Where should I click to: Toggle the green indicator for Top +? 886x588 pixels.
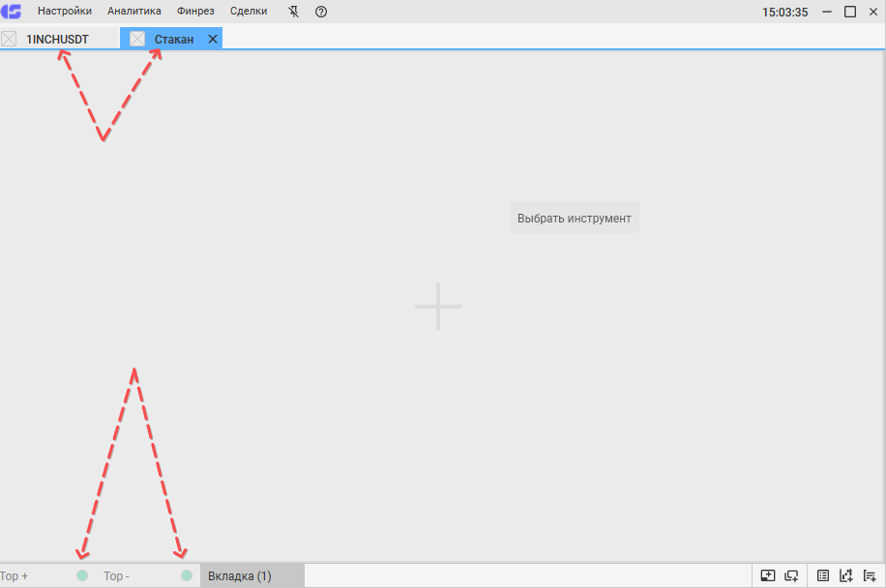click(x=82, y=575)
